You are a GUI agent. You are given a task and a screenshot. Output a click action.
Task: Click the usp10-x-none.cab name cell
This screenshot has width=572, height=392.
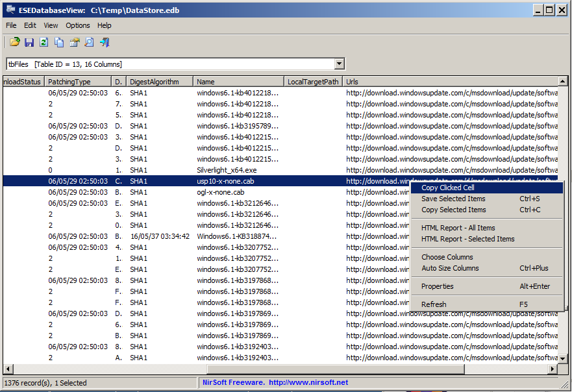[x=225, y=181]
